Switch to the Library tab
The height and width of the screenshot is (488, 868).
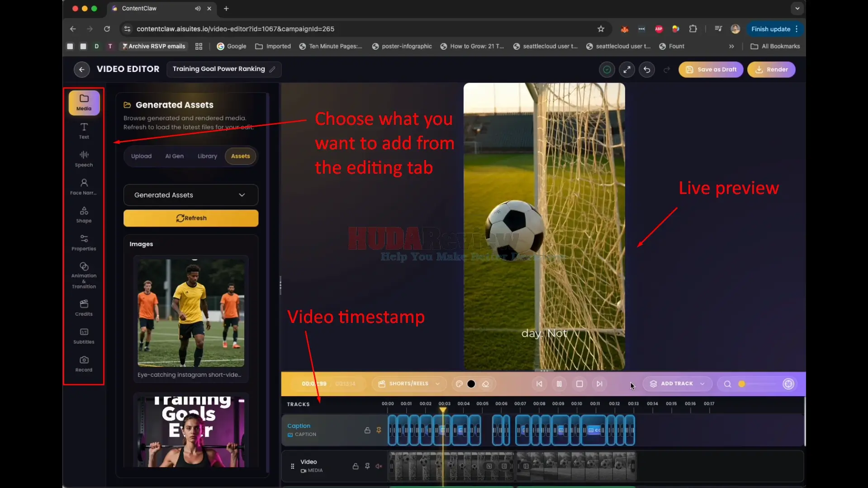[x=207, y=156]
